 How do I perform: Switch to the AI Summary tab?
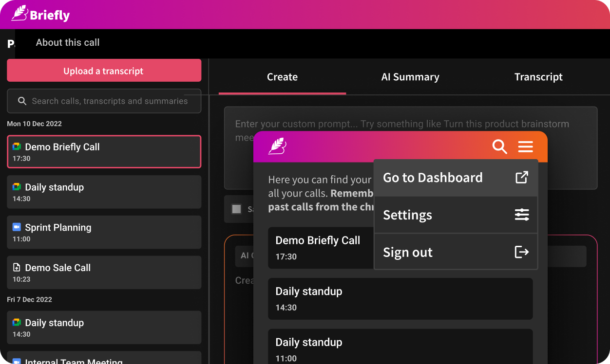(410, 77)
